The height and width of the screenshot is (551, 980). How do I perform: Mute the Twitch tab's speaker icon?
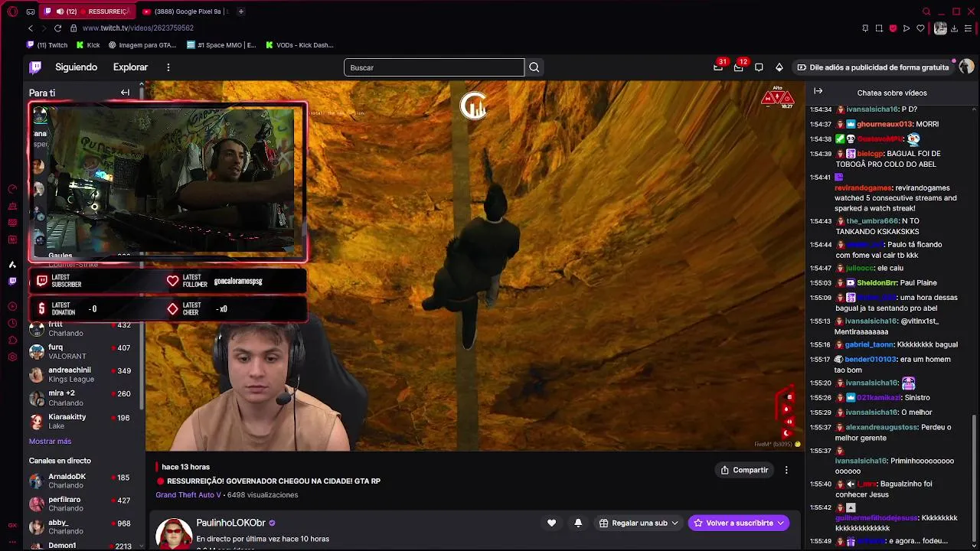pyautogui.click(x=60, y=11)
